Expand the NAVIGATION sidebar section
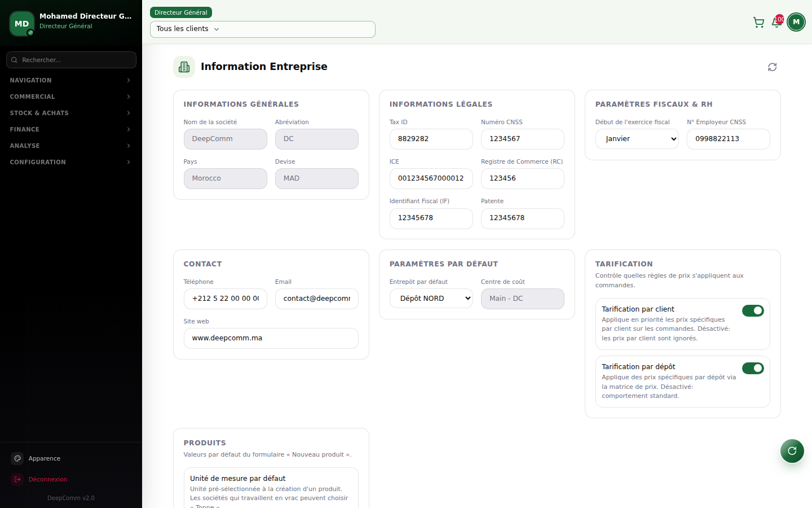Viewport: 812px width, 508px height. (70, 80)
